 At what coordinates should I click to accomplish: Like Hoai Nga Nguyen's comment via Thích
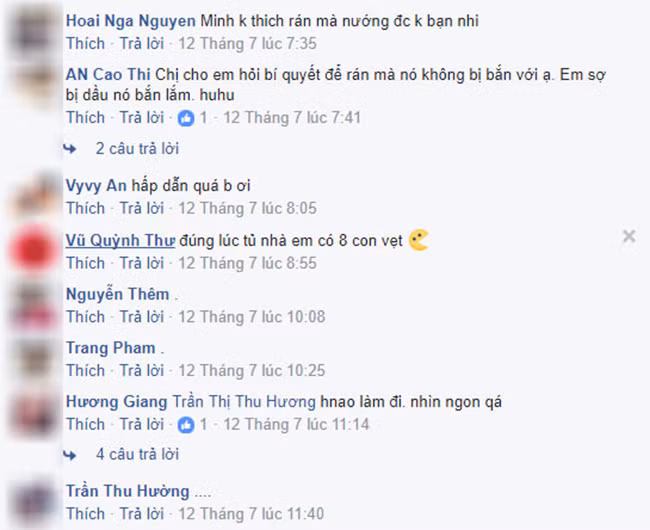tap(86, 44)
